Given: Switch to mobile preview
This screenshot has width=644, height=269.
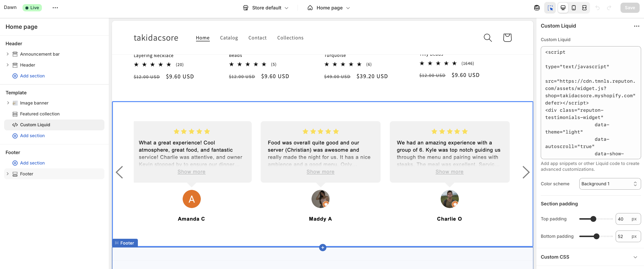Looking at the screenshot, I should [574, 8].
